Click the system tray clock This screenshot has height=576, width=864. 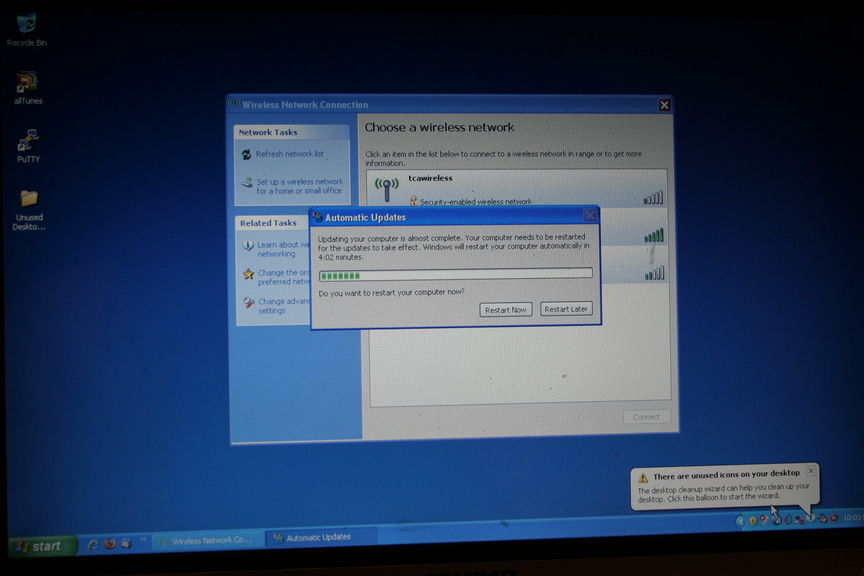point(852,518)
